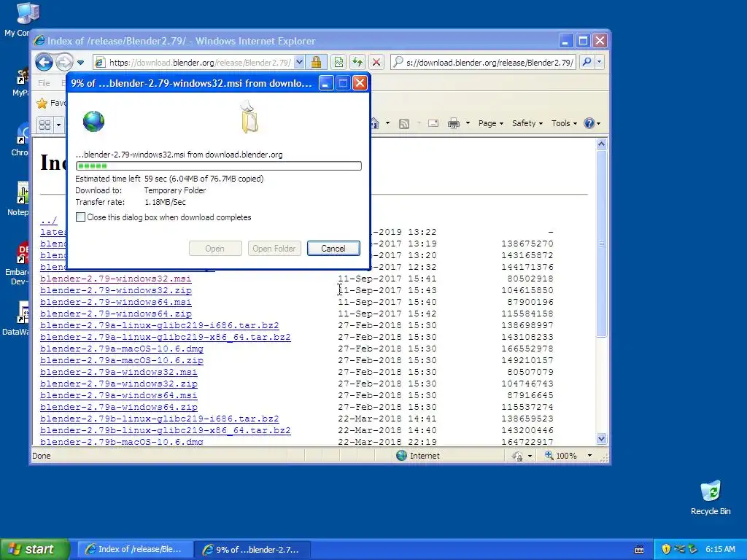
Task: Expand the address bar history dropdown
Action: (x=299, y=63)
